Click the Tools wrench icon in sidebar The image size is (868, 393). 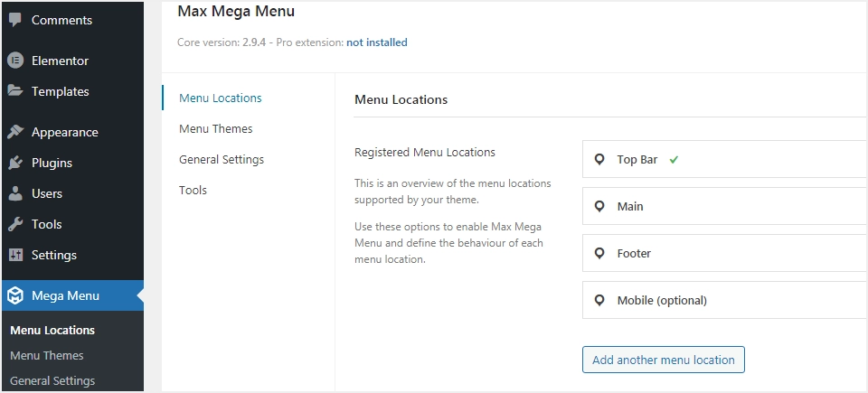tap(15, 224)
